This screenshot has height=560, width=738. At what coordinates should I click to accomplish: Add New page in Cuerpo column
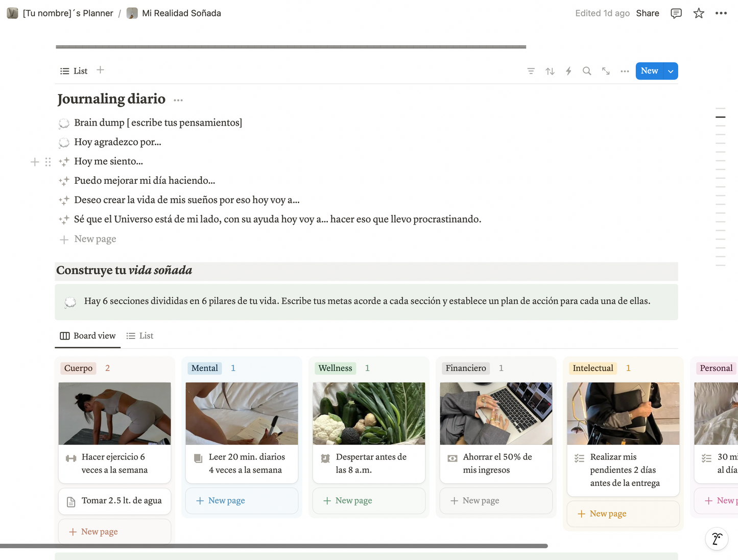coord(114,531)
